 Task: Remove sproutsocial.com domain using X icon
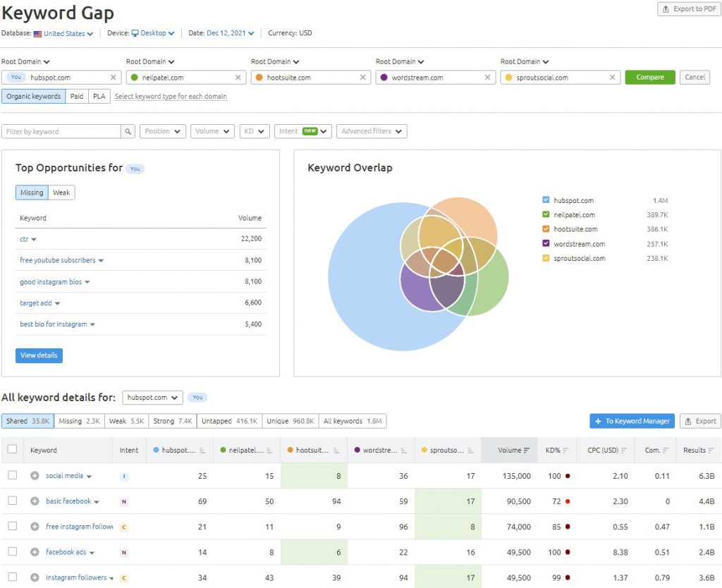point(612,78)
